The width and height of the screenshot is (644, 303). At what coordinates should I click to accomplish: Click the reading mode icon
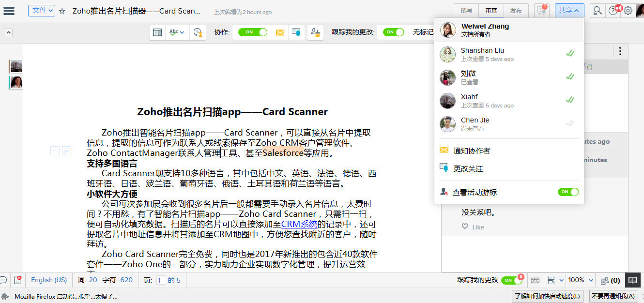tap(632, 280)
